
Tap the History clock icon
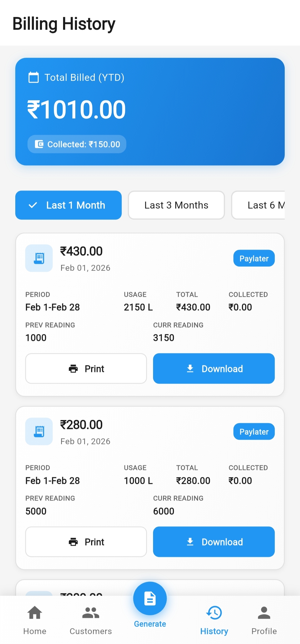214,613
